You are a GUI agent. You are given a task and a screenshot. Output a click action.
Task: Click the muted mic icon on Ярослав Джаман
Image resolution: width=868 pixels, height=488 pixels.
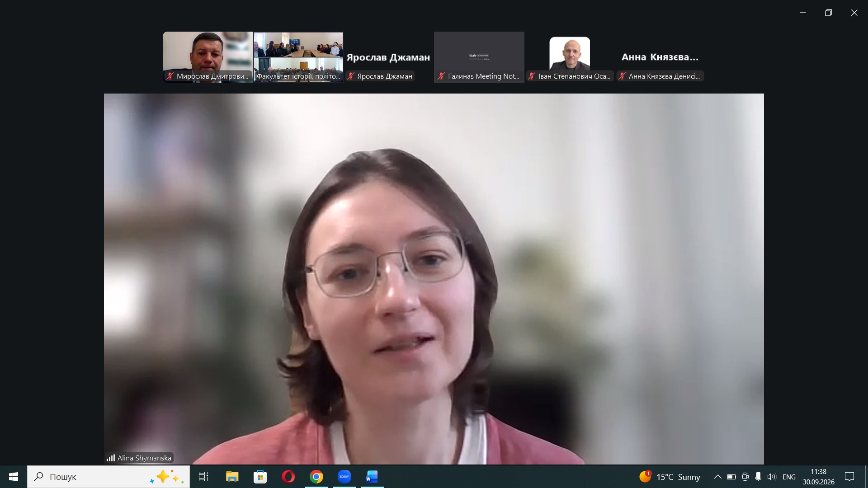pyautogui.click(x=350, y=76)
